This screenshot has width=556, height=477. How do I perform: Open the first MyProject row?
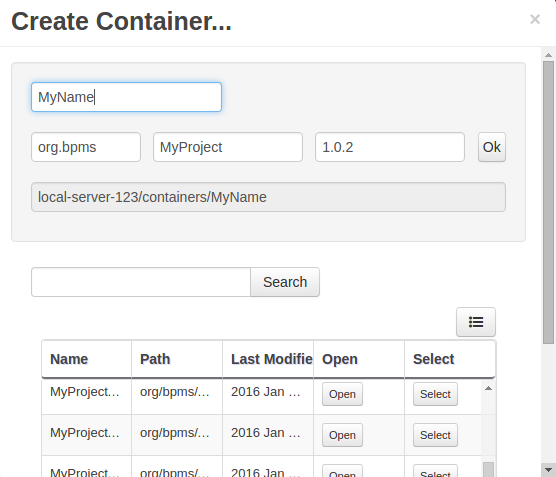click(342, 394)
